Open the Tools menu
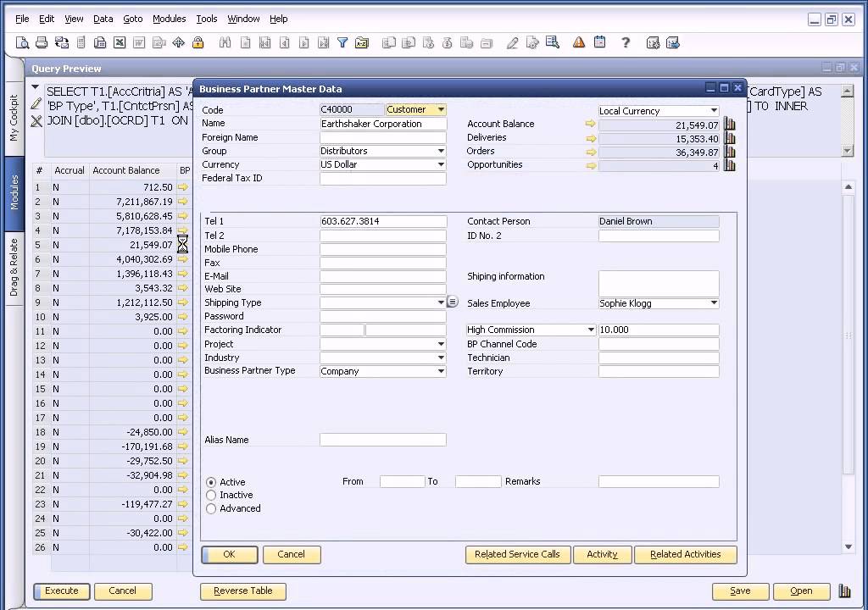868x610 pixels. tap(207, 19)
